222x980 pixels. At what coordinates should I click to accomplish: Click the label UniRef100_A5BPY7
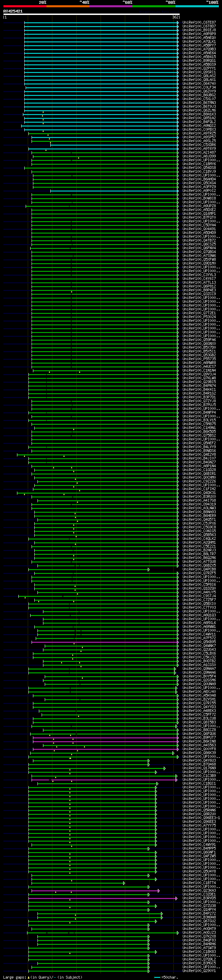(x=199, y=45)
